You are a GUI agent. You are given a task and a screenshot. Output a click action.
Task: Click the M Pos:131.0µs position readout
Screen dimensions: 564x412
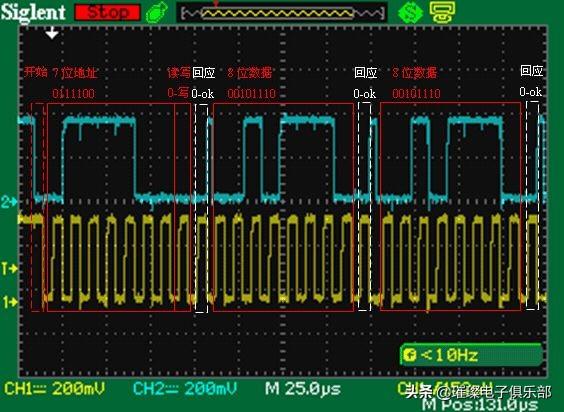480,405
